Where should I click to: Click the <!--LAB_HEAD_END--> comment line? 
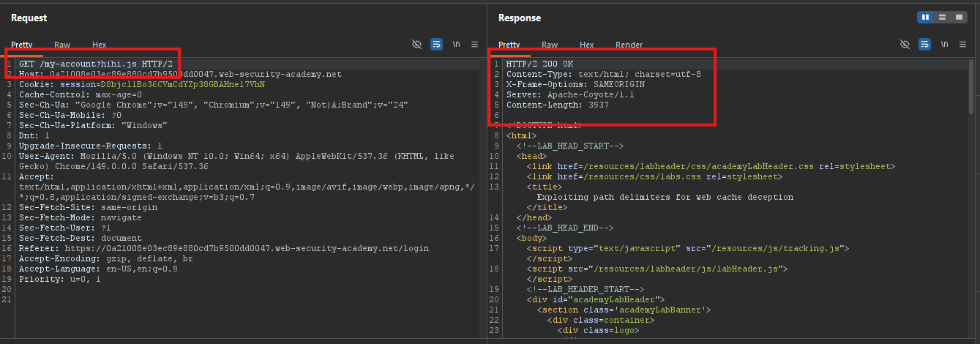point(565,228)
